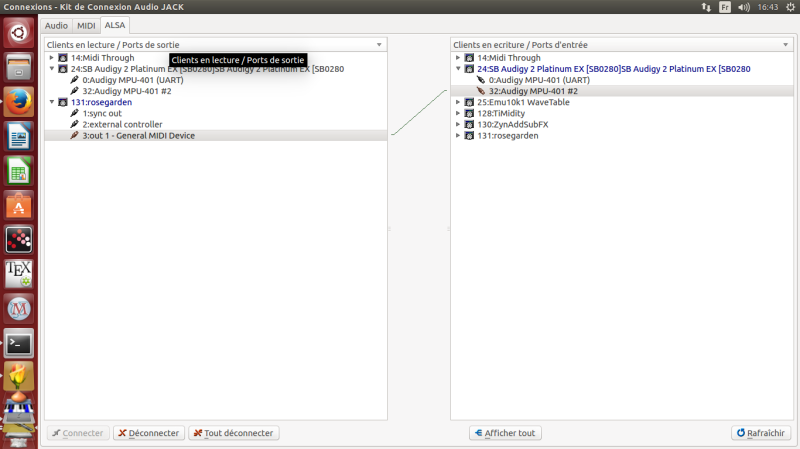
Task: Open the Fr keyboard layout indicator
Action: 725,7
